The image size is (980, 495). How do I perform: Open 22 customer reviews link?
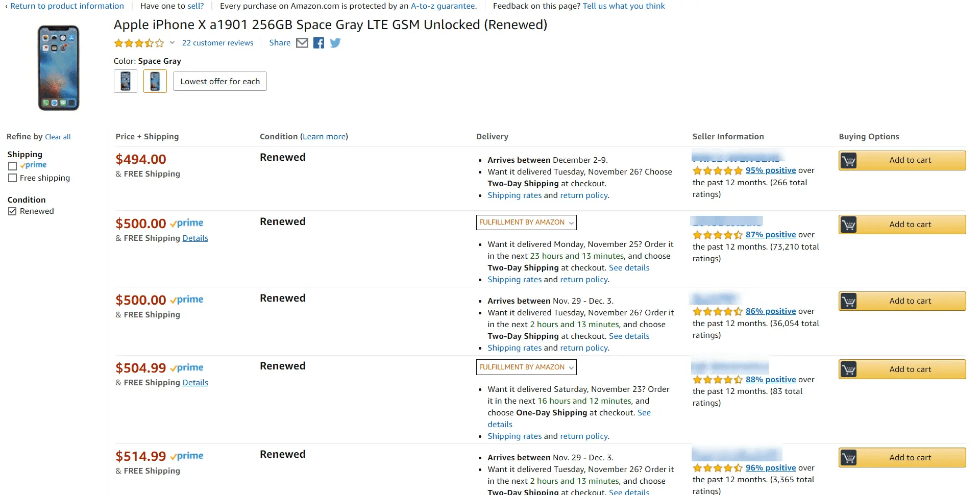(218, 43)
